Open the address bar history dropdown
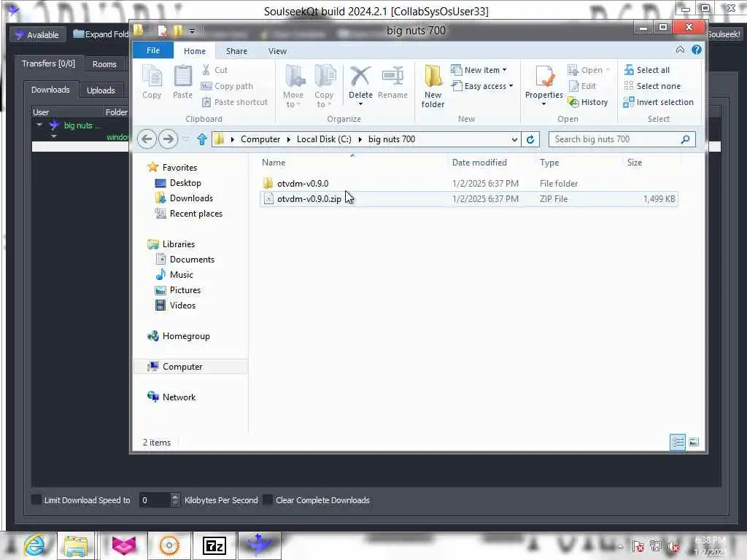 point(514,139)
